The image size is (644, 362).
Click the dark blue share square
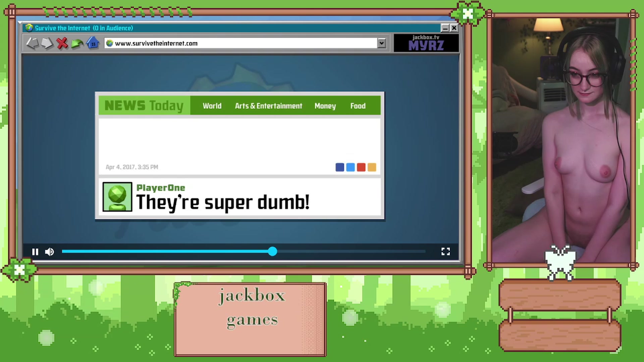tap(340, 167)
